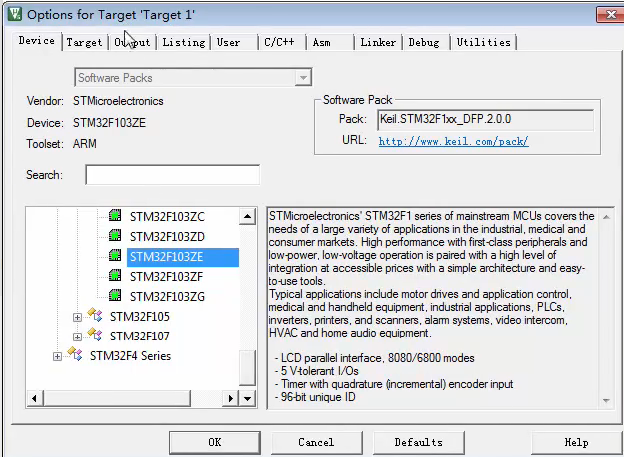Click device tree scroll up arrow
This screenshot has width=624, height=457.
247,217
